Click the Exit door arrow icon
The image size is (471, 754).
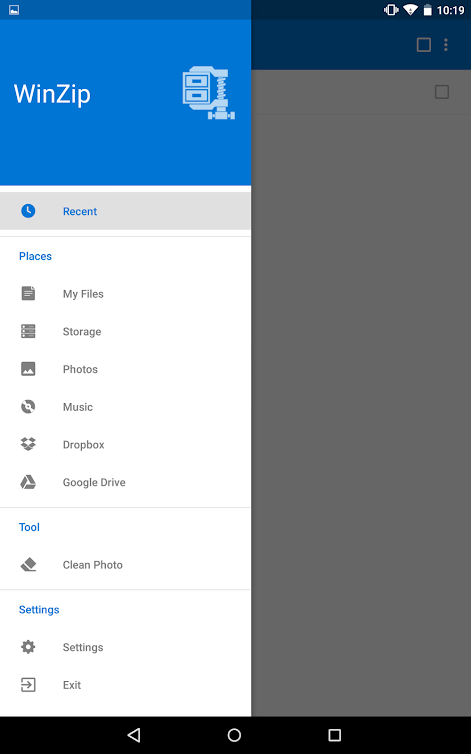[x=28, y=684]
